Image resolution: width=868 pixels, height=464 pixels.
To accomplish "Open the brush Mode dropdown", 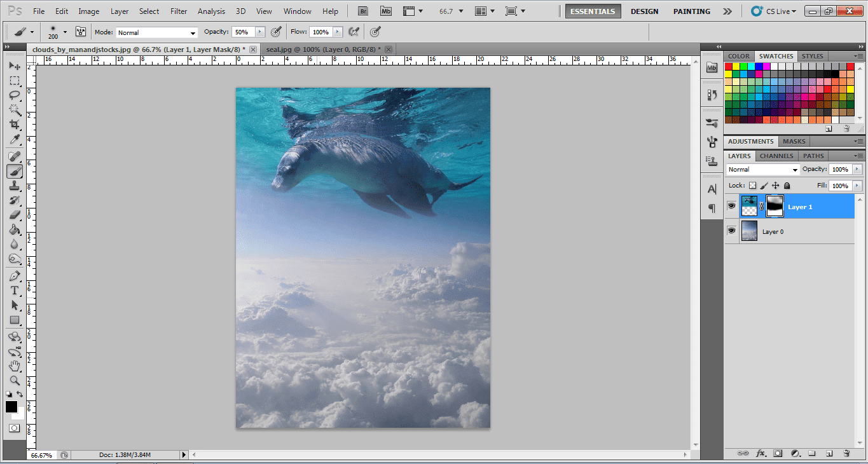I will click(x=157, y=32).
